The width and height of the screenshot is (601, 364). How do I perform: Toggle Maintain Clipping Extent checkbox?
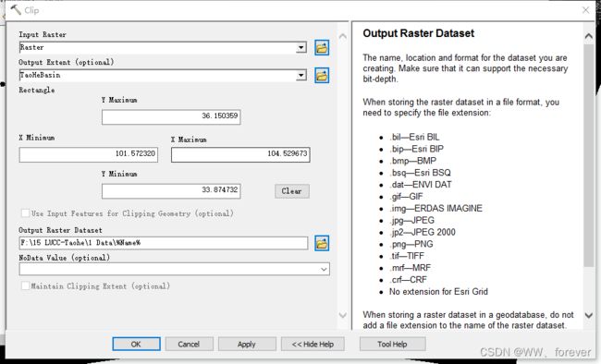[25, 285]
